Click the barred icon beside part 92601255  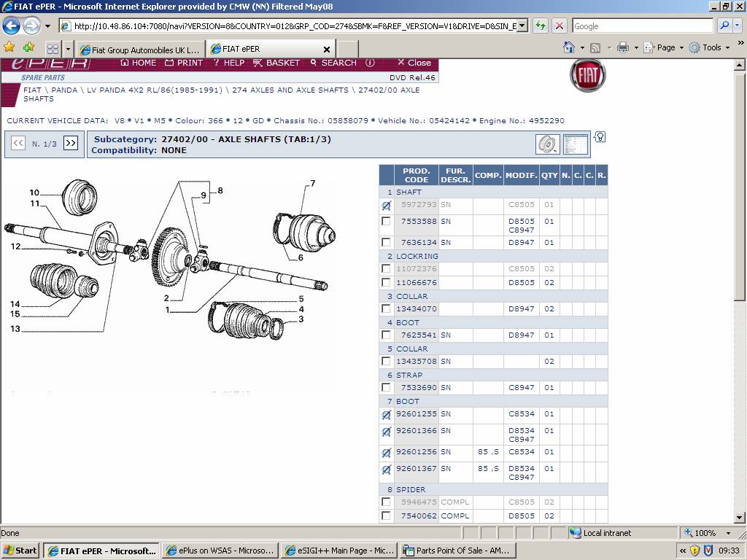coord(387,415)
